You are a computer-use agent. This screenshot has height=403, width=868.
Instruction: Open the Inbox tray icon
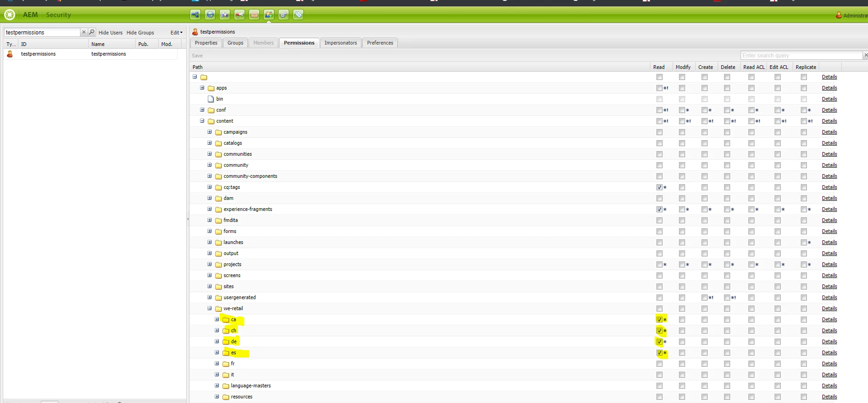pyautogui.click(x=254, y=15)
